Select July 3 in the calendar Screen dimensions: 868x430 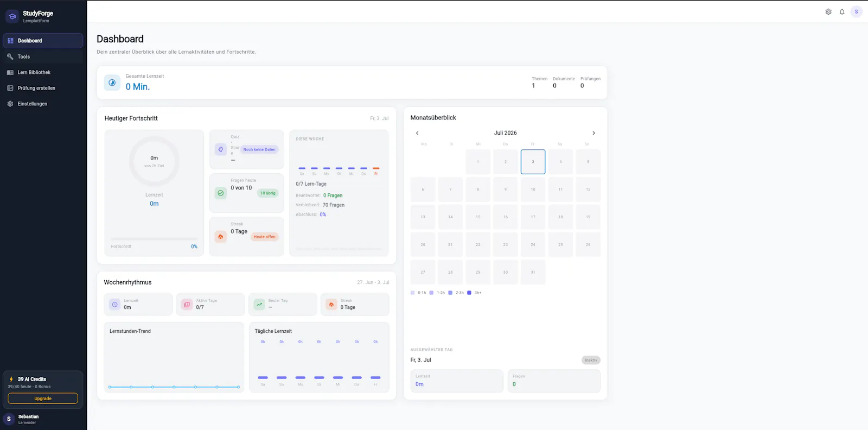click(x=533, y=162)
